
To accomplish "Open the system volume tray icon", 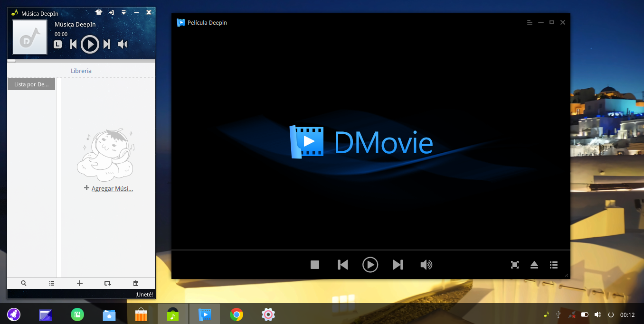I will coord(598,315).
